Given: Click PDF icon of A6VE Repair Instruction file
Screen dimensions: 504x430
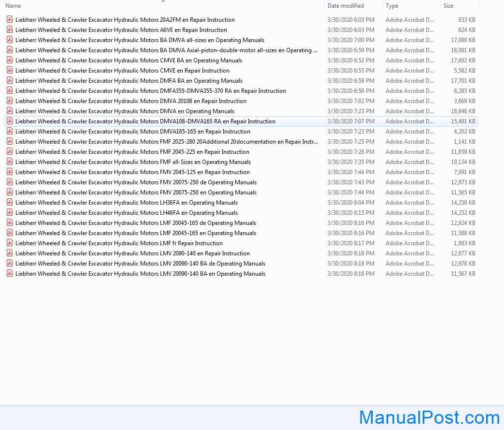Looking at the screenshot, I should click(x=10, y=30).
